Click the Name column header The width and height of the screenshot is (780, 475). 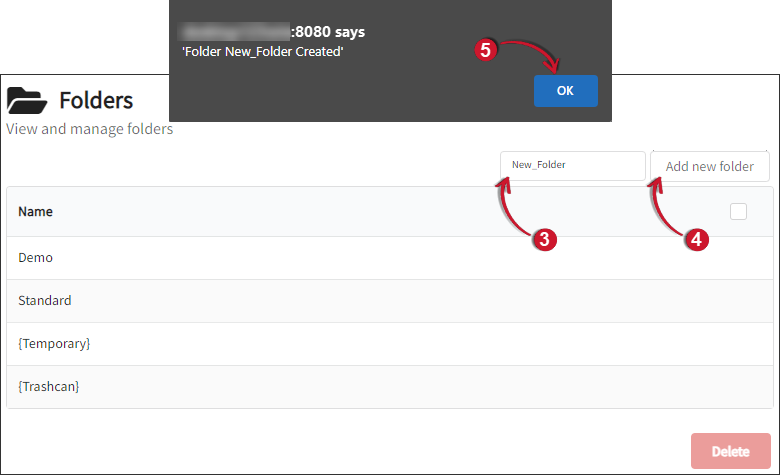coord(35,211)
